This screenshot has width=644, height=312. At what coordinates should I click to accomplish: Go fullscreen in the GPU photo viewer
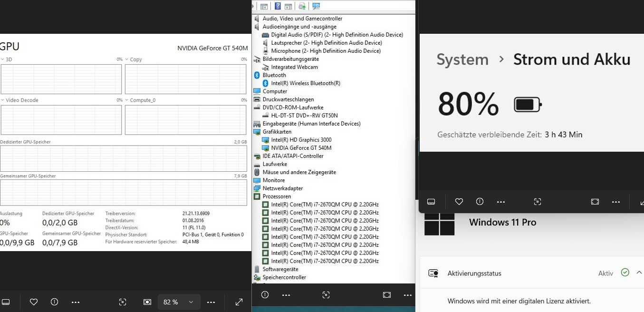239,302
